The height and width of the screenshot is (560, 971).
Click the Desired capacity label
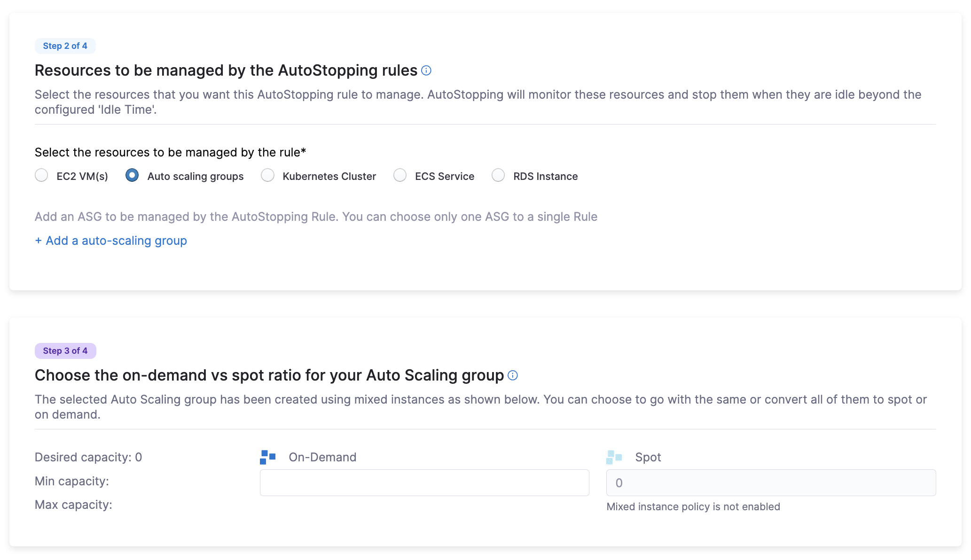tap(88, 457)
